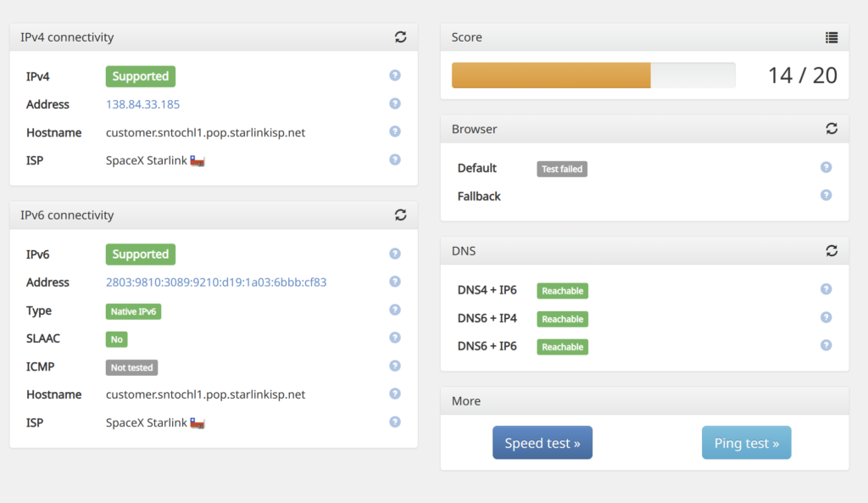
Task: Click the 14 / 20 score progress bar
Action: 593,75
